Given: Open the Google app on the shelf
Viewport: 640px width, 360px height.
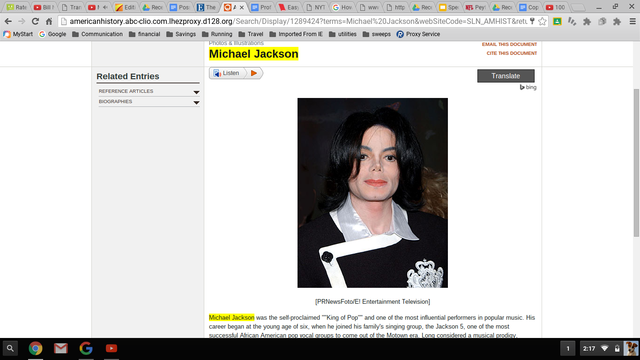Looking at the screenshot, I should [86, 349].
